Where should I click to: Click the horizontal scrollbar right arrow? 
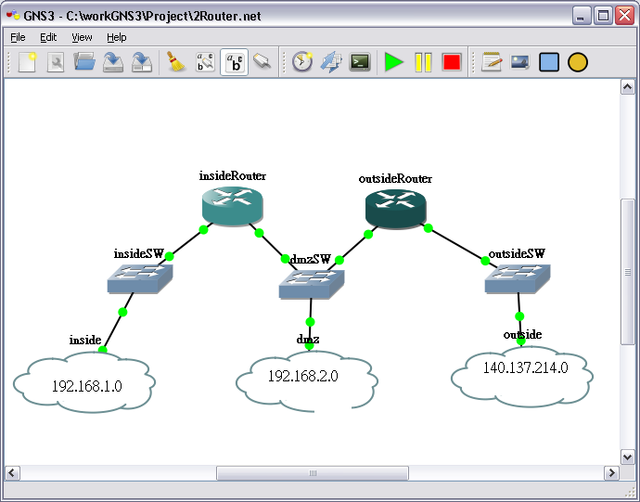pos(611,473)
